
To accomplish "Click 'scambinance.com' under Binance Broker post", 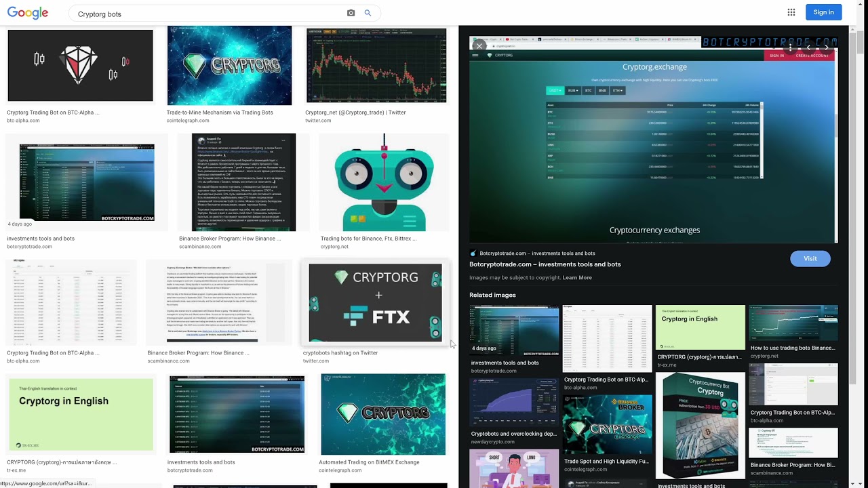I will 200,247.
